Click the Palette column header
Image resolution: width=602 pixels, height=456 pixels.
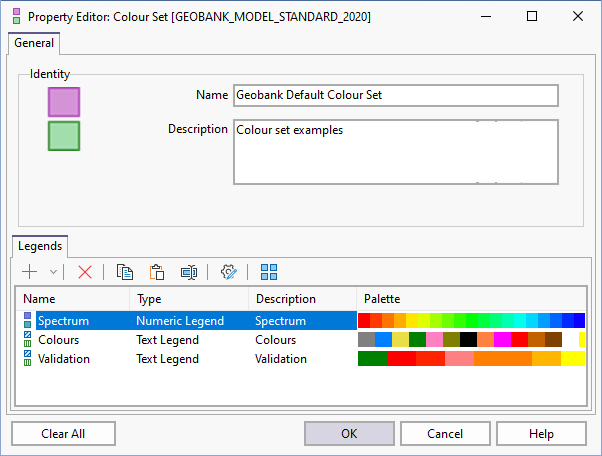471,299
